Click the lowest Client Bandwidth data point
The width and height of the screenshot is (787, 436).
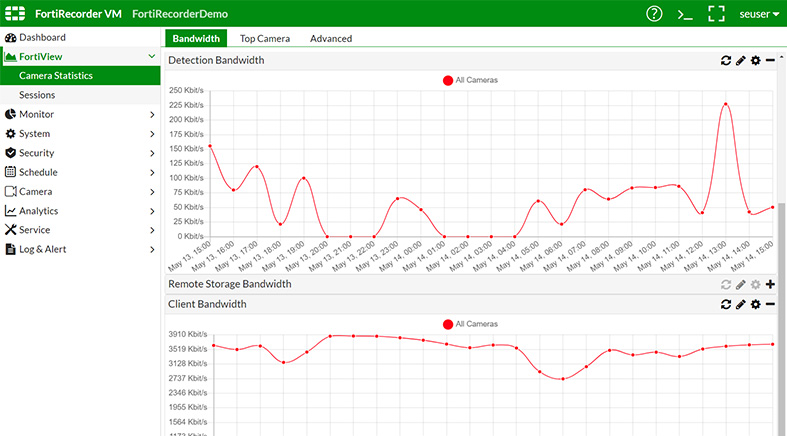tap(563, 379)
